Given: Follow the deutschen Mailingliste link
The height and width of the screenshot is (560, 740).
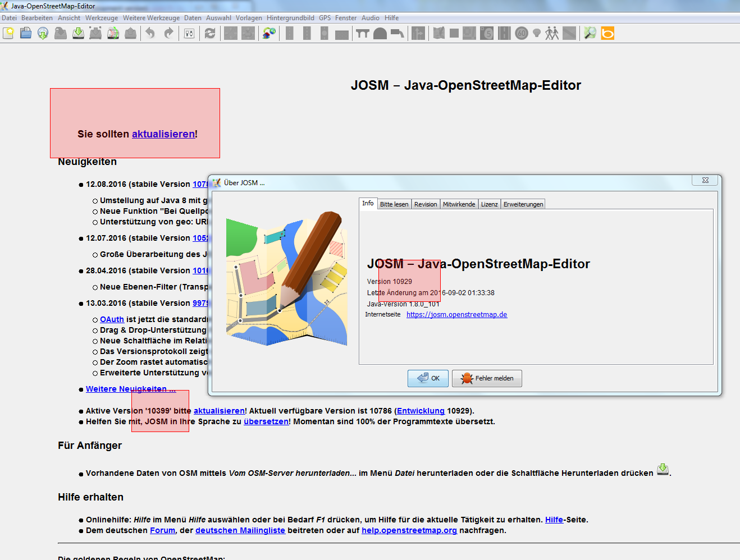Looking at the screenshot, I should pos(240,530).
